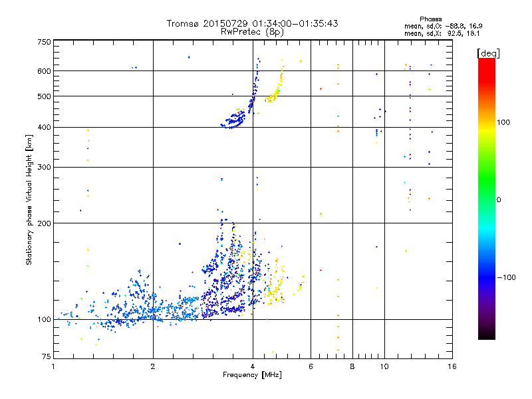Click the x-axis tick label '16'
532x399 pixels.
[452, 366]
